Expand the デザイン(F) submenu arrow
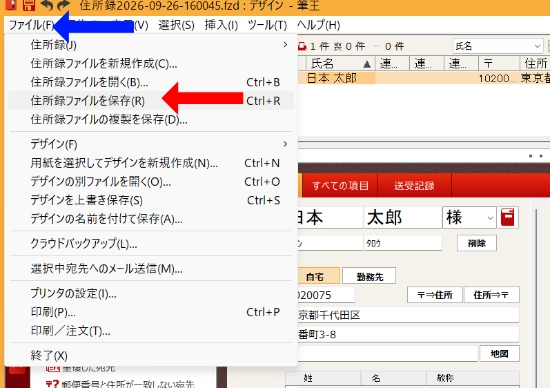This screenshot has width=550, height=388. click(285, 144)
